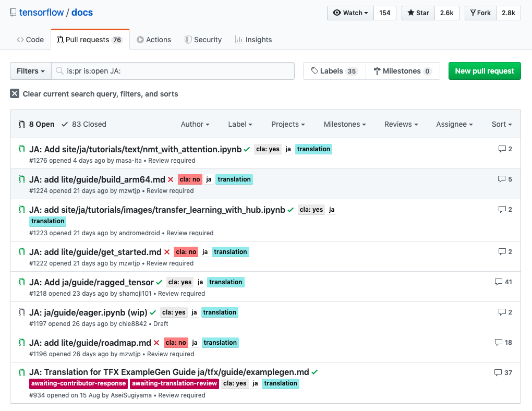This screenshot has height=411, width=532.
Task: Open comments on nmt_with_attention pull request
Action: point(505,149)
